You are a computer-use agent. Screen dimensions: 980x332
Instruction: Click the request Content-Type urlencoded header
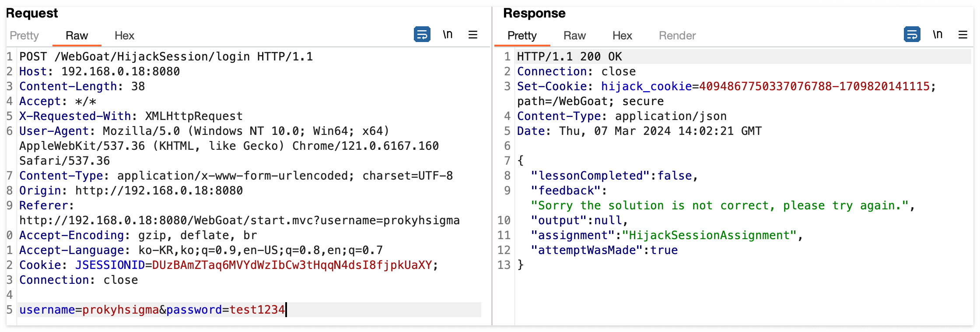[x=236, y=176]
